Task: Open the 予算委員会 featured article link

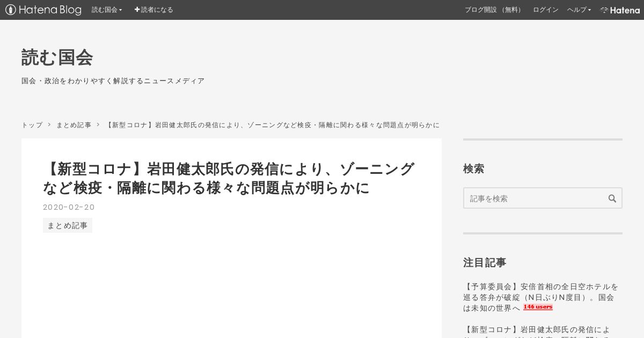Action: click(541, 297)
